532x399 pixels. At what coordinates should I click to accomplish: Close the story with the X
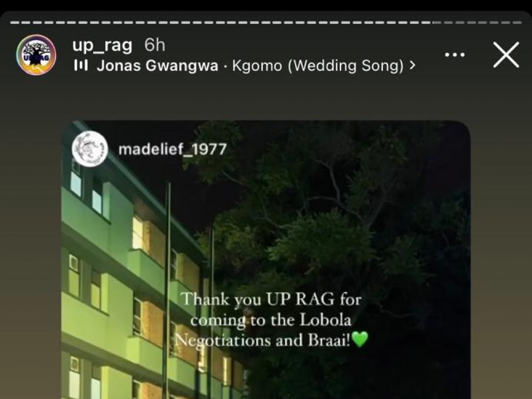coord(506,55)
